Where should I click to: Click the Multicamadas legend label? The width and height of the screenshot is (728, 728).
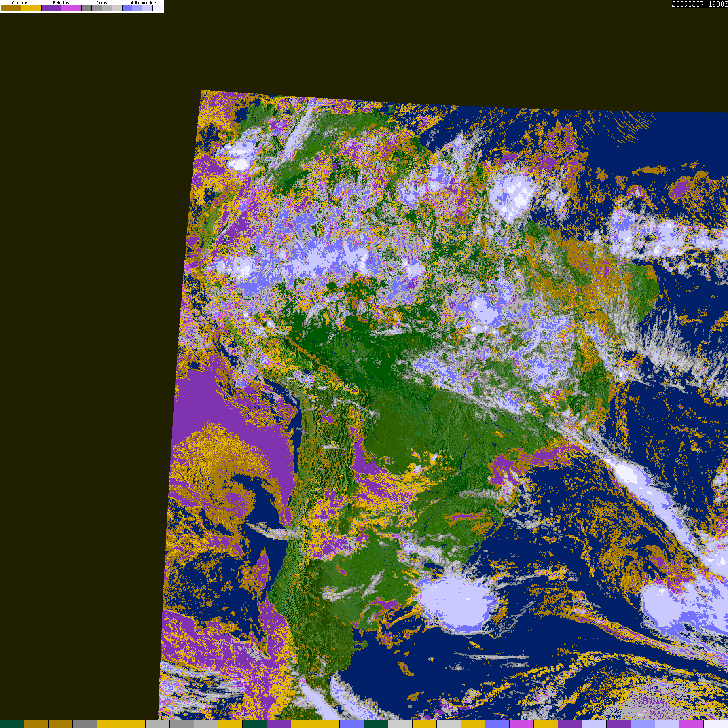pos(142,3)
